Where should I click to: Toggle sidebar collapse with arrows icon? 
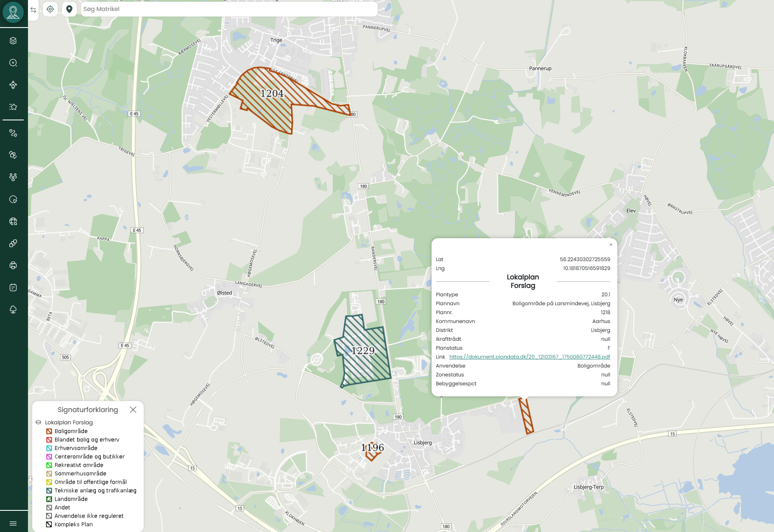[x=33, y=9]
